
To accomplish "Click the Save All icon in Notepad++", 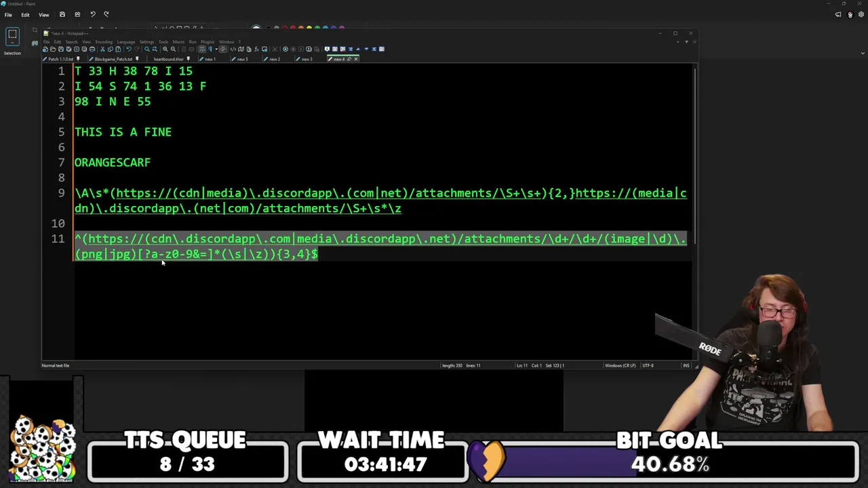I will [x=68, y=49].
